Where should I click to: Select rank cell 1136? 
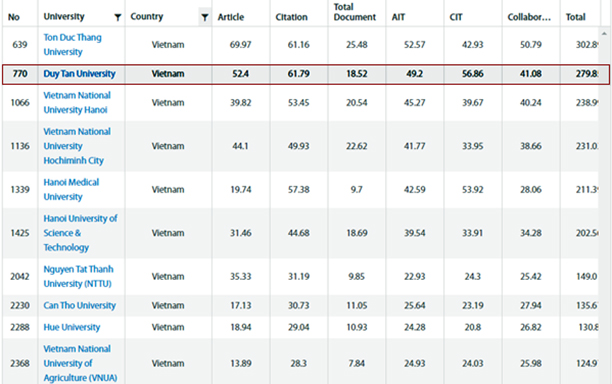pos(20,146)
